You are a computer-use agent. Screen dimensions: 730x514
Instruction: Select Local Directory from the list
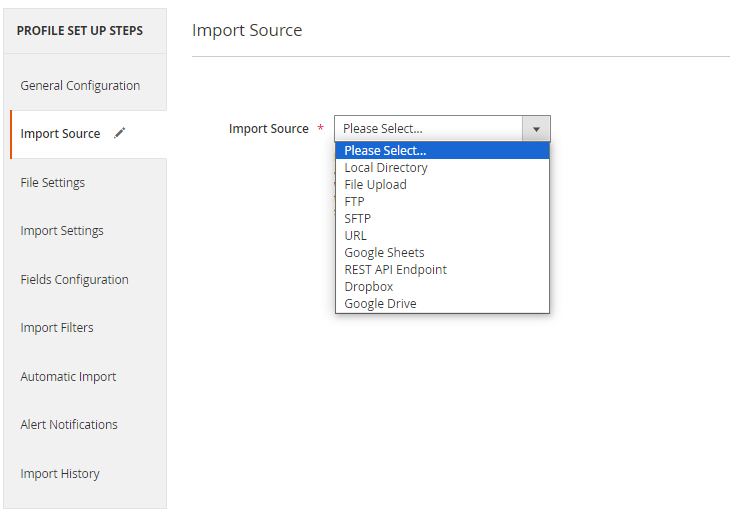442,168
